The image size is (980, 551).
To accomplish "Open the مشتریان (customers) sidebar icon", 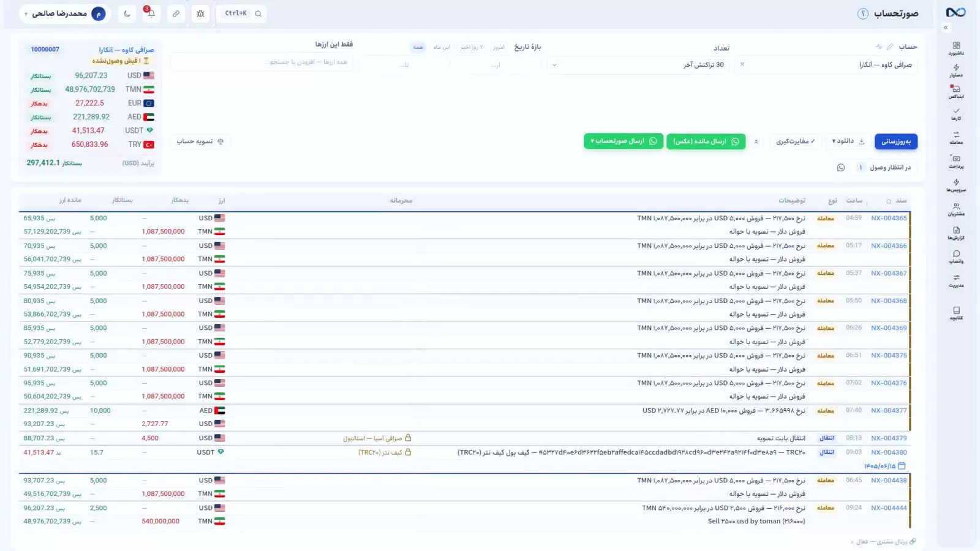I will click(956, 209).
